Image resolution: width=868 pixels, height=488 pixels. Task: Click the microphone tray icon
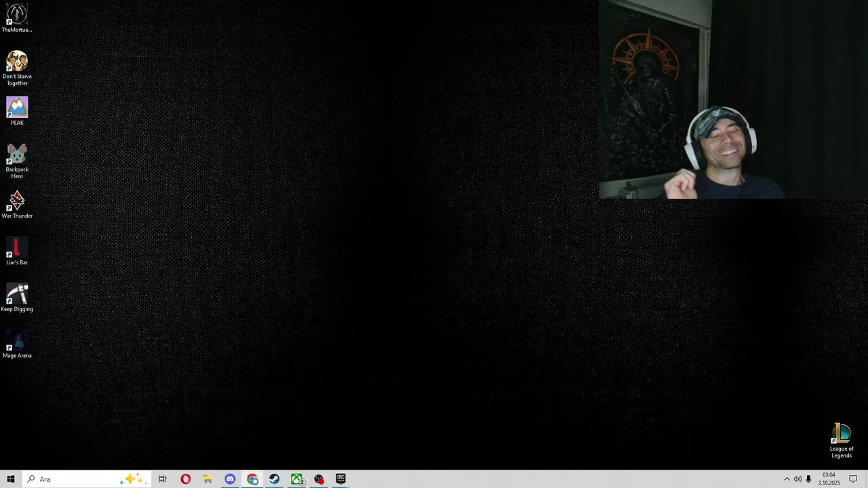[x=808, y=479]
